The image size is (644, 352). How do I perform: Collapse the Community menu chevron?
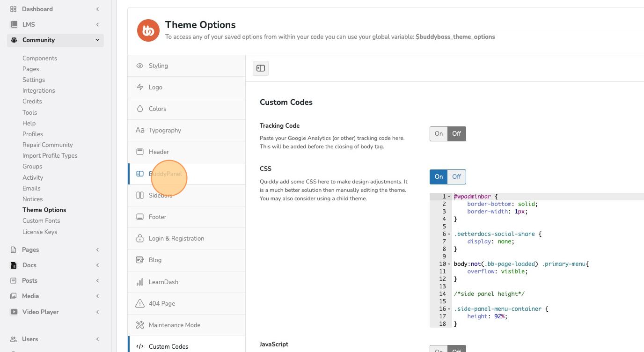[97, 40]
